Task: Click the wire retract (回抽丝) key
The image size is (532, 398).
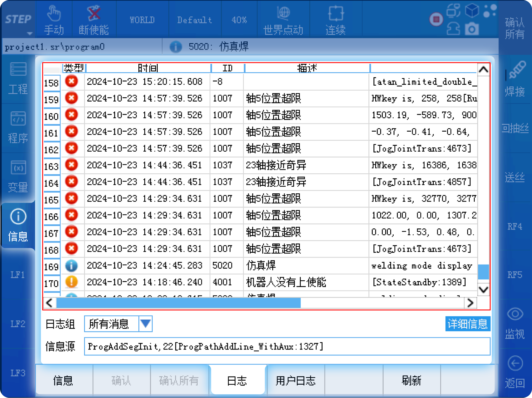Action: coord(514,128)
